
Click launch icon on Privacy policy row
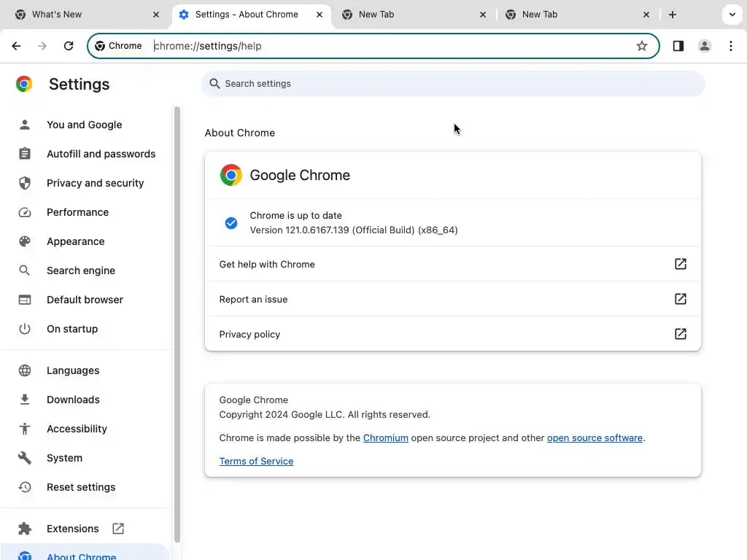[x=681, y=334]
